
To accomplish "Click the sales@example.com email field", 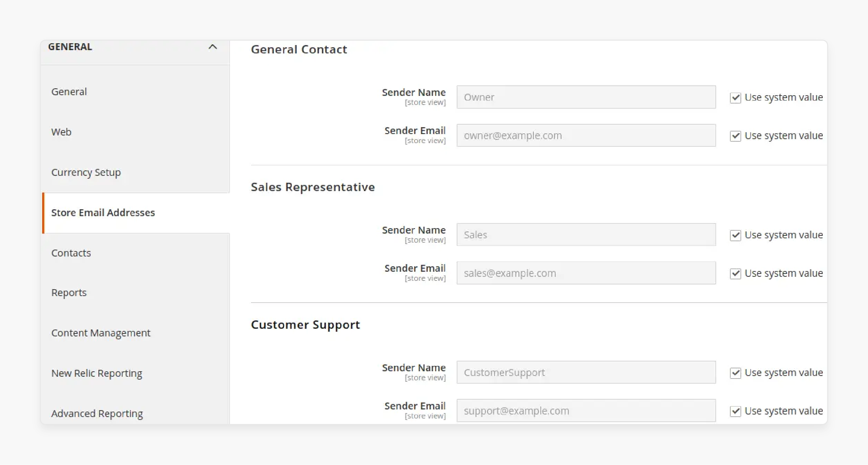I will point(586,273).
